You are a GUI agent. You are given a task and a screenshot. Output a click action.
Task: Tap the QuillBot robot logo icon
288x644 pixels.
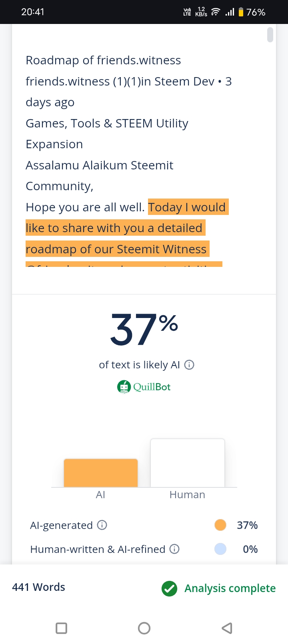[124, 387]
